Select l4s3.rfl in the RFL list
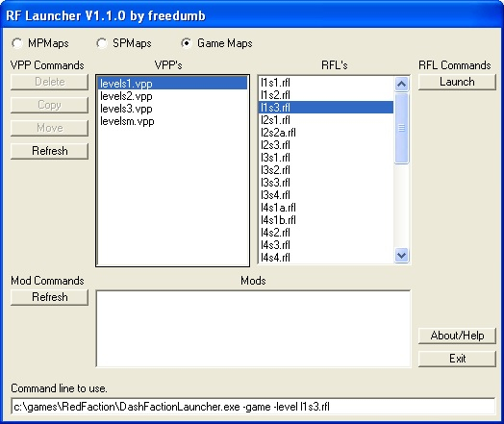Screen dimensions: 504x424 point(326,245)
